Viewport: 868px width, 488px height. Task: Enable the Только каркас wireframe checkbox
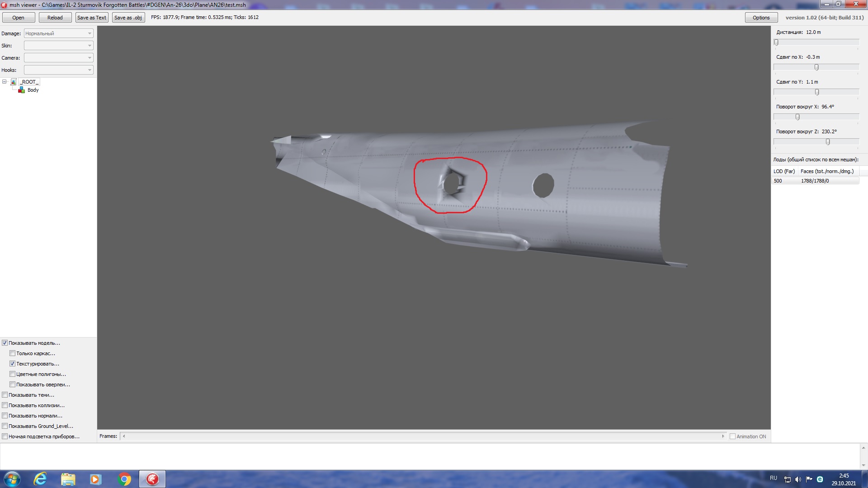(x=13, y=353)
